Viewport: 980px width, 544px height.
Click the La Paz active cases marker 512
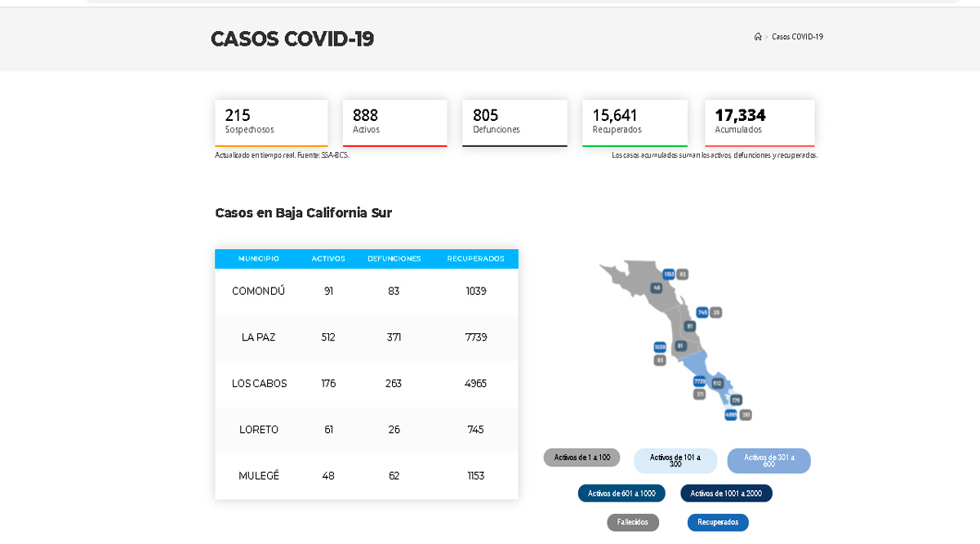(716, 383)
